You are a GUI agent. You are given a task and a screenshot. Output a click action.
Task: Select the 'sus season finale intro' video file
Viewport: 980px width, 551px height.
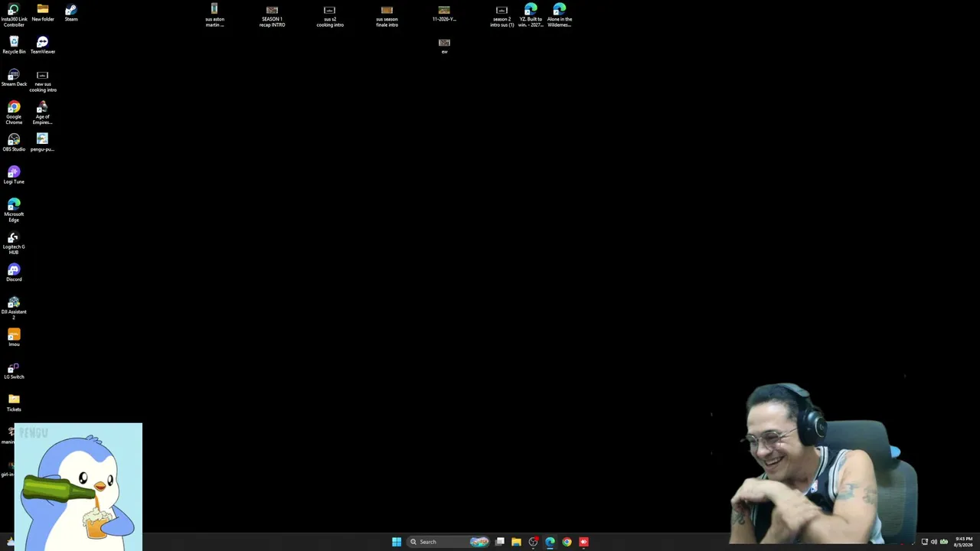pyautogui.click(x=387, y=15)
